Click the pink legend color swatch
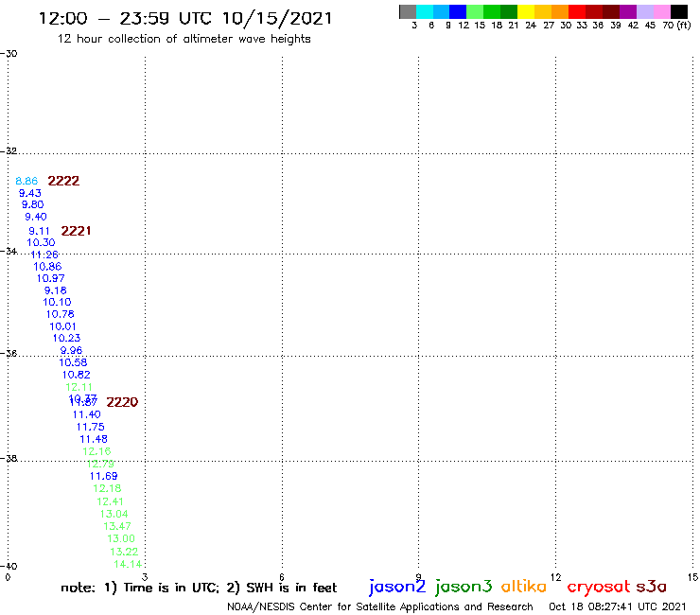 [x=661, y=11]
